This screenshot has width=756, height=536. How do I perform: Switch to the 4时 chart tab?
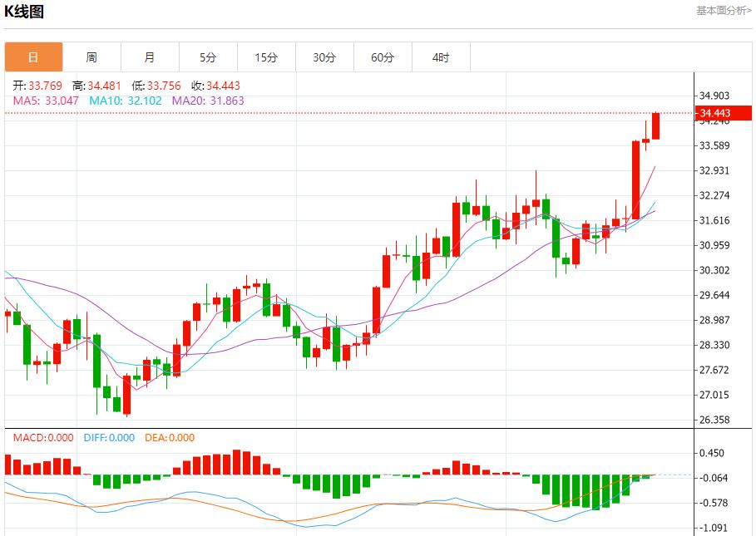tap(441, 57)
